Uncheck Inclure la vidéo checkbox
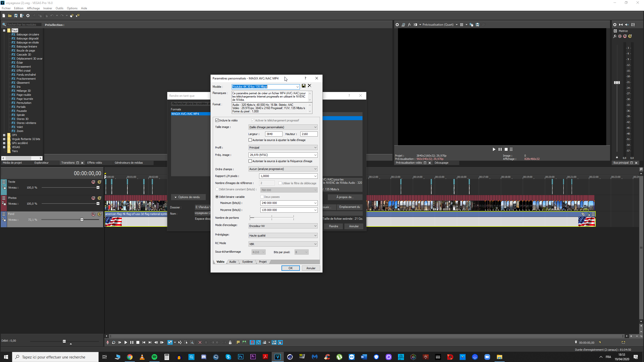 tap(217, 120)
